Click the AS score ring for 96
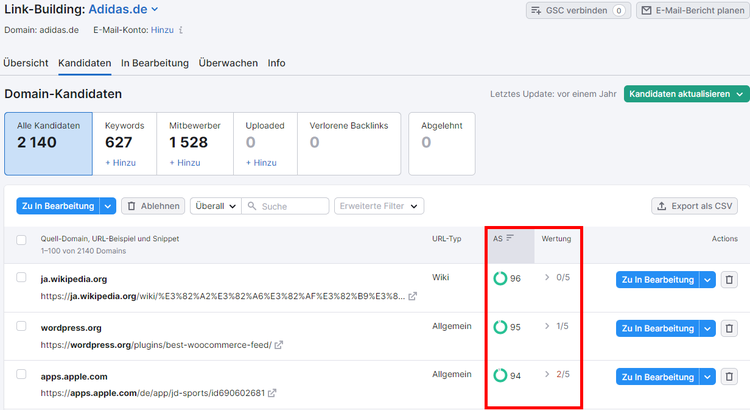Screen dimensions: 750x410 500,278
